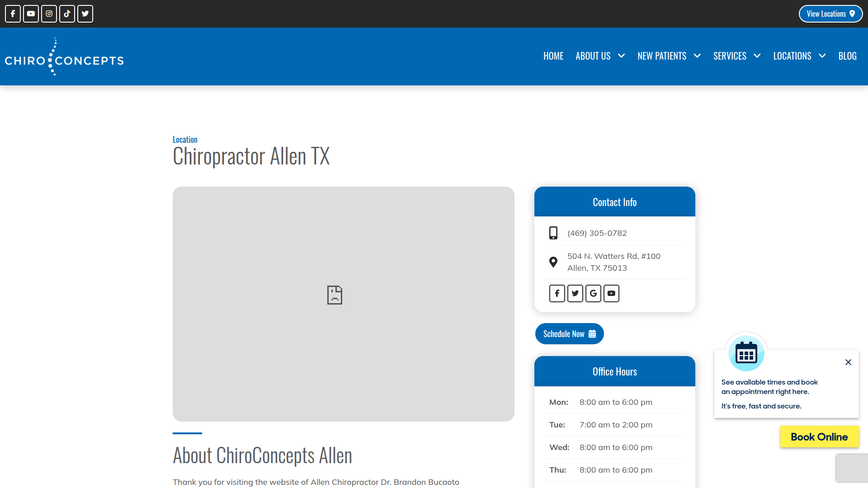Viewport: 868px width, 488px height.
Task: Open the YouTube icon in top bar
Action: 31,14
